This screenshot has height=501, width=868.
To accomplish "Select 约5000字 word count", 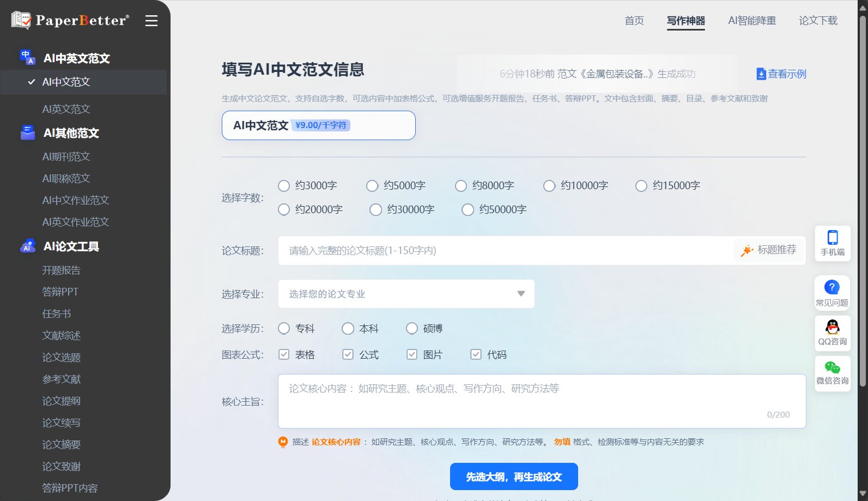I will [372, 186].
